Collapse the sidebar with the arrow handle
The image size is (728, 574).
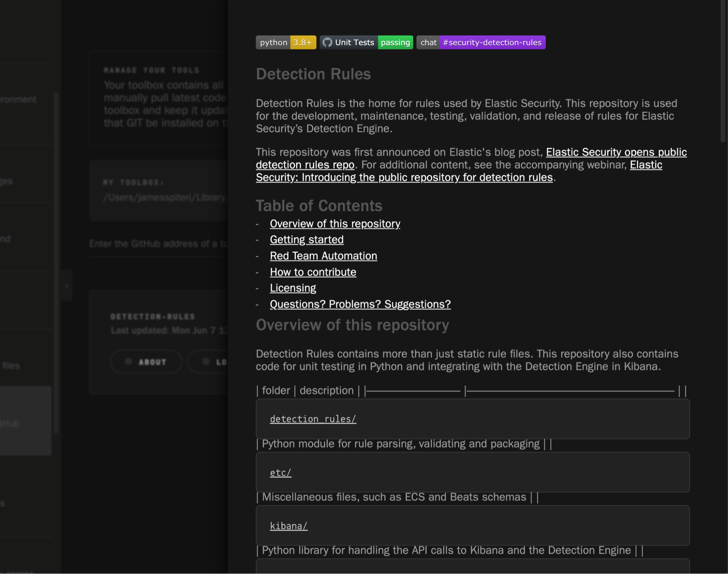(67, 286)
